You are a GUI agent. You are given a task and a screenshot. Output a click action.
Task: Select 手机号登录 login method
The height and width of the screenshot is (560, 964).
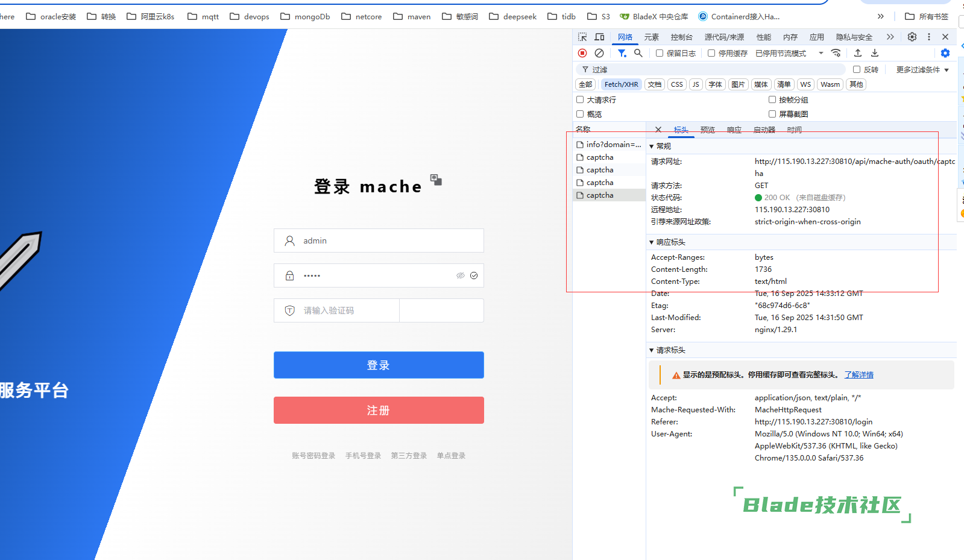363,456
